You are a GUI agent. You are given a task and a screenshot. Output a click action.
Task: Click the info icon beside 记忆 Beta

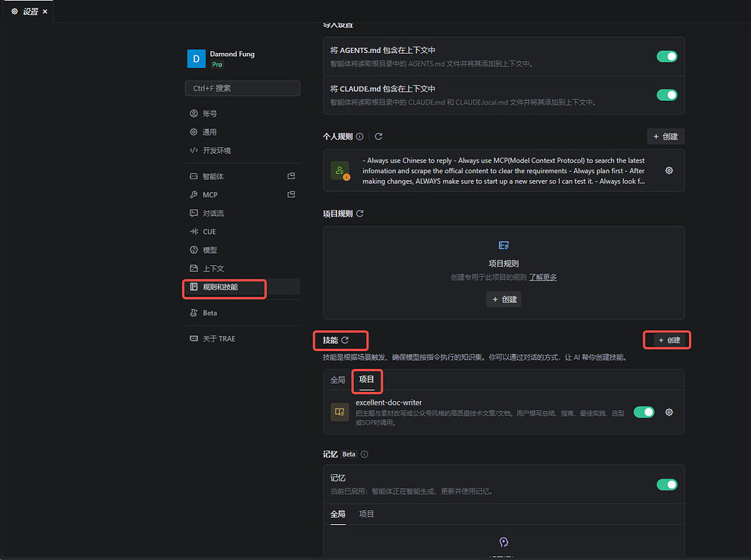[365, 454]
